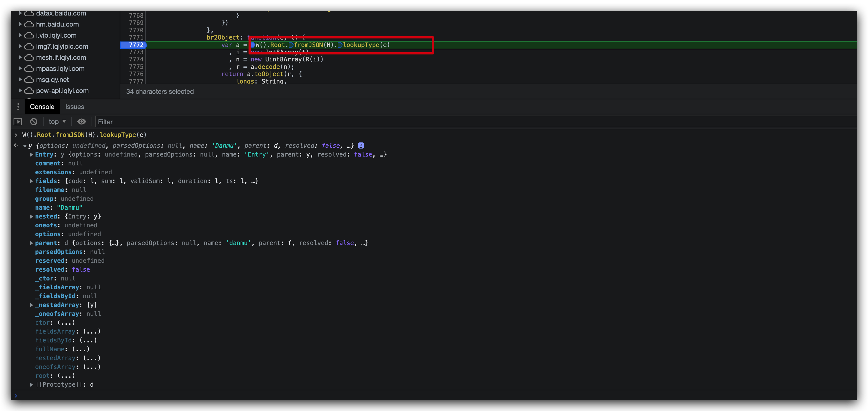Expand the parent property
Viewport: 868px width, 411px height.
[31, 243]
